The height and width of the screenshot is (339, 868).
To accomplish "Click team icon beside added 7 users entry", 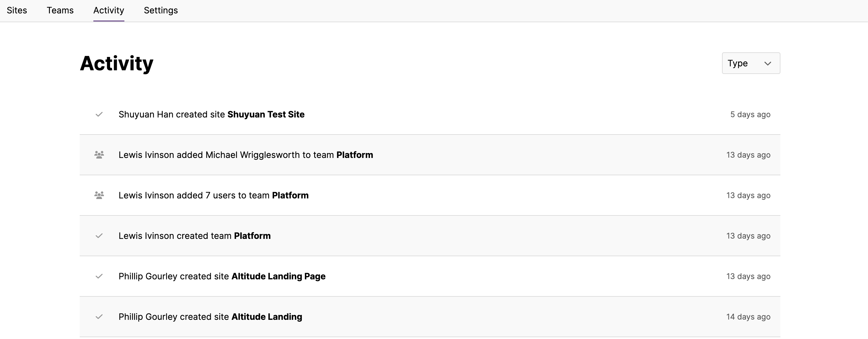I will (99, 195).
